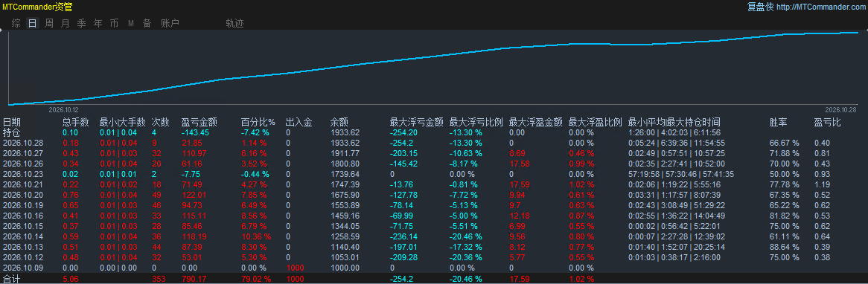Sort by the 余额 column header

(x=339, y=122)
